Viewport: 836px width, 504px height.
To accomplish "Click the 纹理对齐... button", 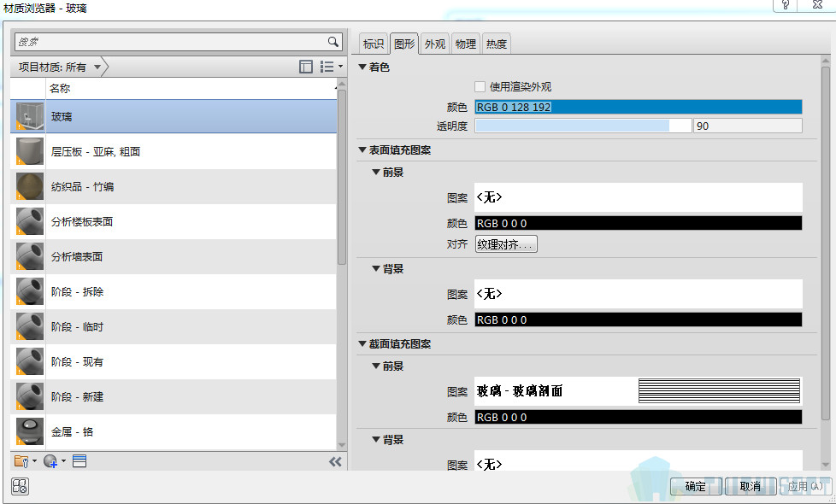I will [x=506, y=245].
